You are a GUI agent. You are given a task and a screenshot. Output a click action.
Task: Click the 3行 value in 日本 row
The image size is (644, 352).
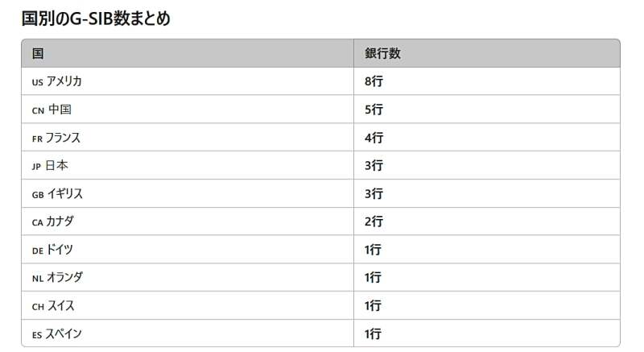(374, 166)
